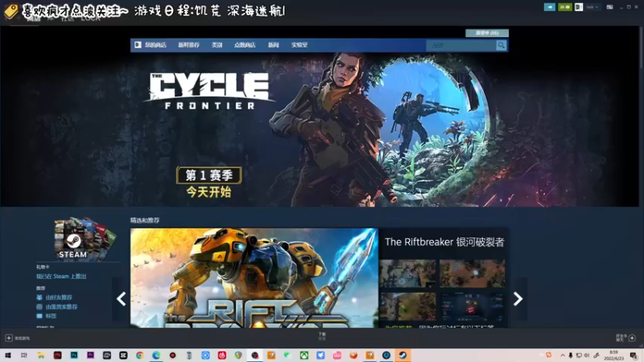Image resolution: width=644 pixels, height=362 pixels.
Task: Click the curator recommendation icon
Action: click(39, 307)
